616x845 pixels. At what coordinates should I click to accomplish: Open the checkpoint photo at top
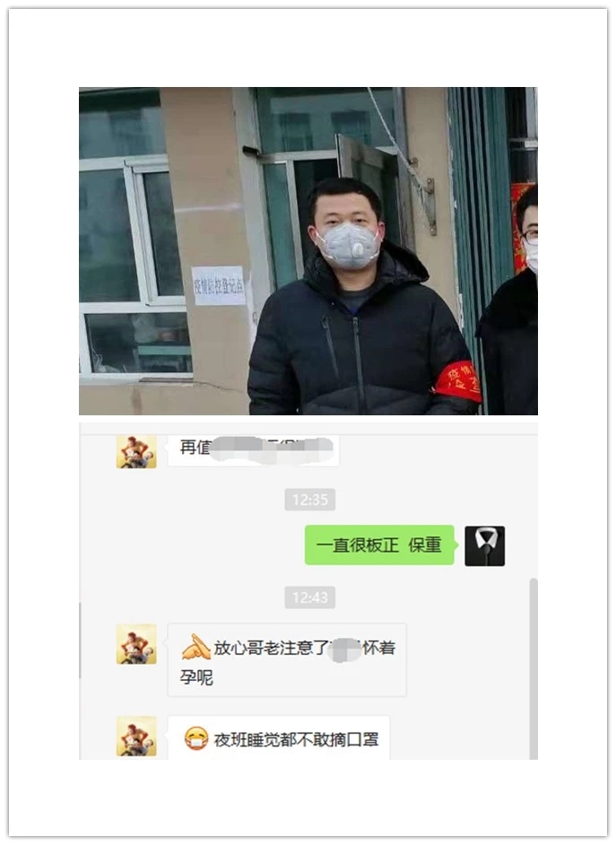[308, 251]
